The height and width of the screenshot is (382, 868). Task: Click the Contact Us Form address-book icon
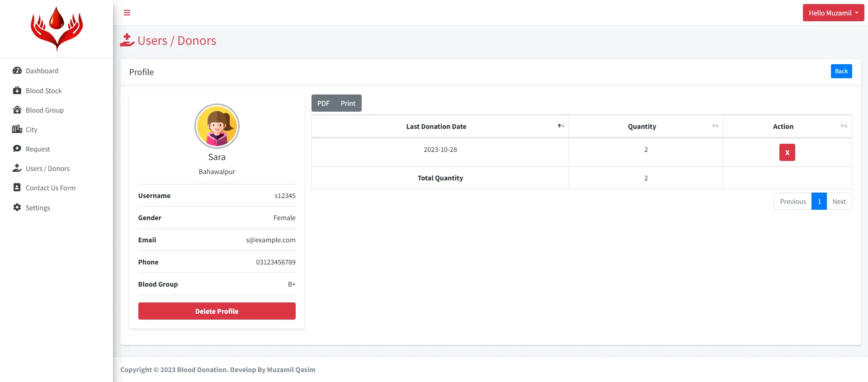click(17, 188)
